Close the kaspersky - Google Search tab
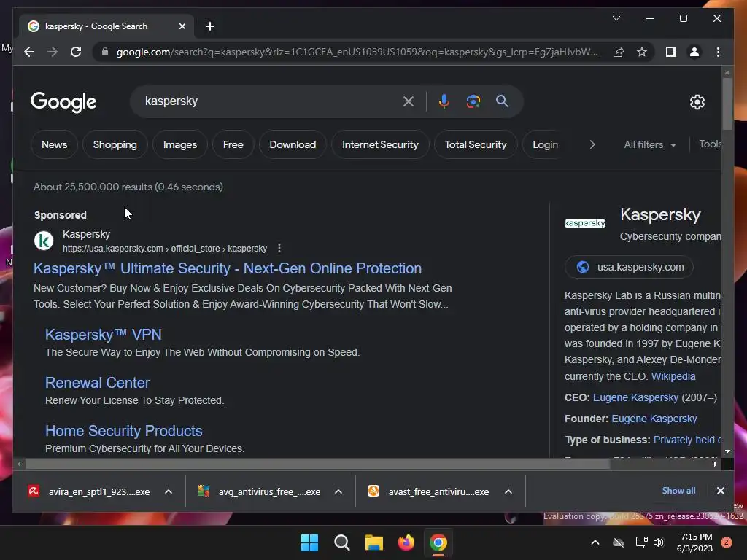Screen dimensions: 747x560 pyautogui.click(x=182, y=26)
